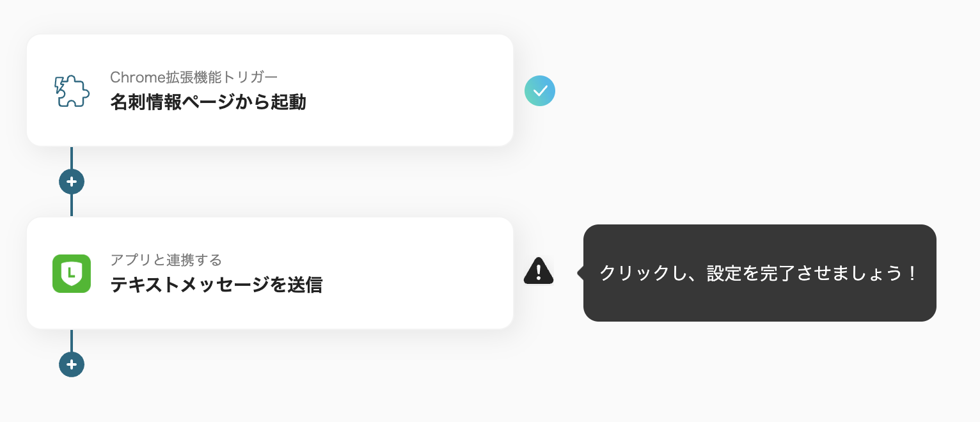Click the blue completed checkmark badge
Screen dimensions: 980x422
click(x=539, y=91)
